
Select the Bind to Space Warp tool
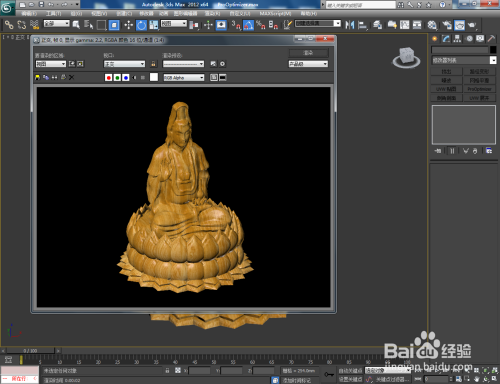point(35,25)
